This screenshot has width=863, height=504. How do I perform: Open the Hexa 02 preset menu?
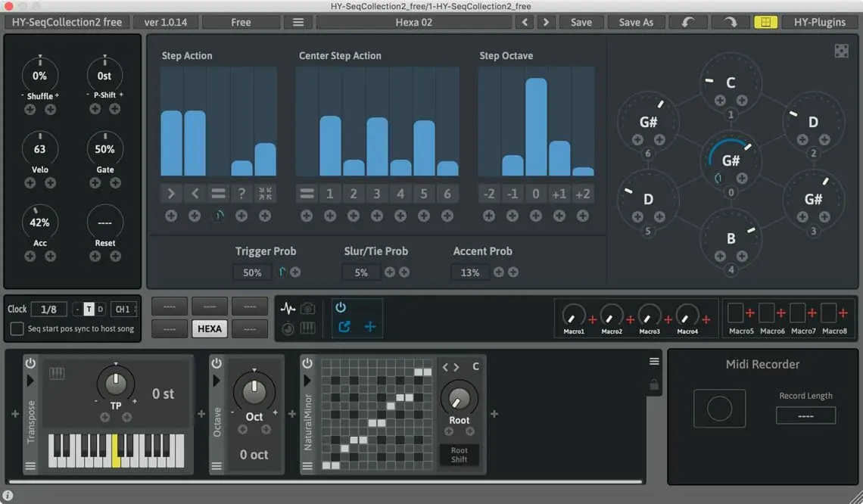click(413, 22)
